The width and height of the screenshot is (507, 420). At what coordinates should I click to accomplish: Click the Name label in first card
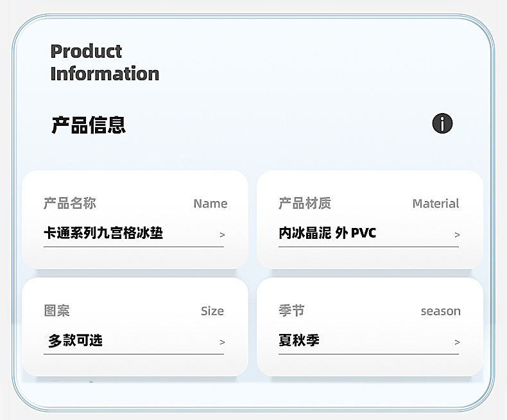click(x=211, y=204)
